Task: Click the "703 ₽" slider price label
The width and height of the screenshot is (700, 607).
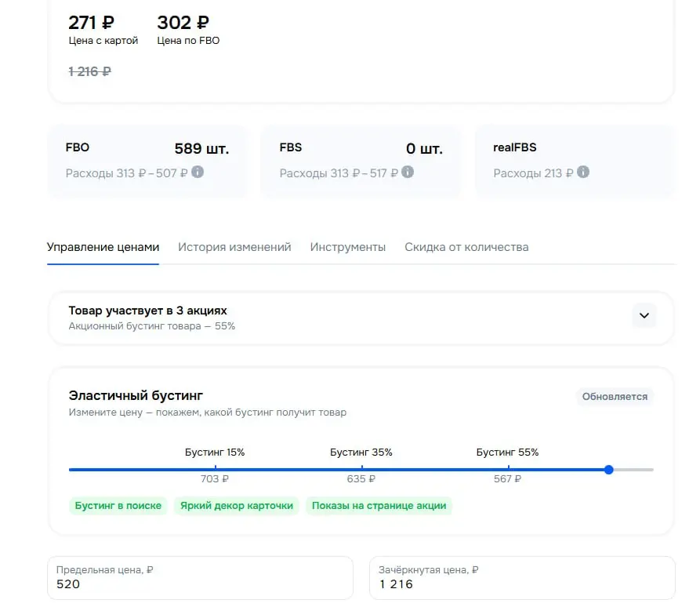Action: [215, 479]
